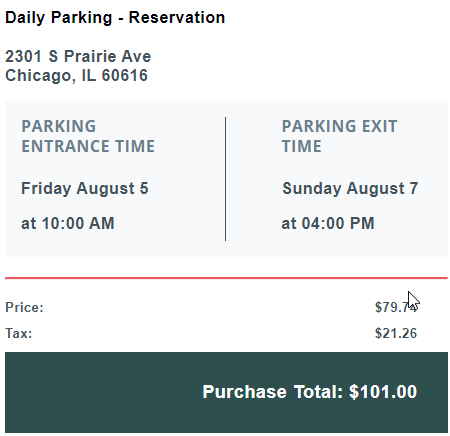The width and height of the screenshot is (450, 436).
Task: Select the 2301 S Prairie Ave address line
Action: (78, 56)
